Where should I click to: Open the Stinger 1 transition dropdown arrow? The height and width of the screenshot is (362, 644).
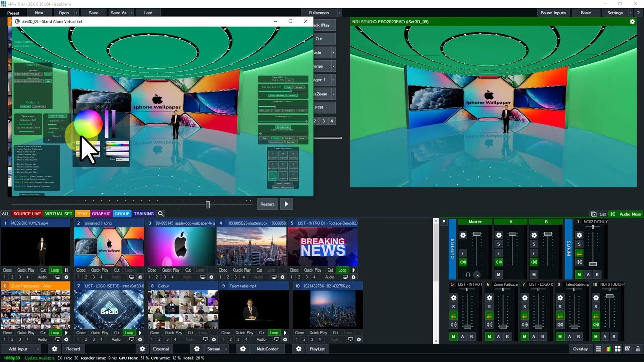pos(333,79)
